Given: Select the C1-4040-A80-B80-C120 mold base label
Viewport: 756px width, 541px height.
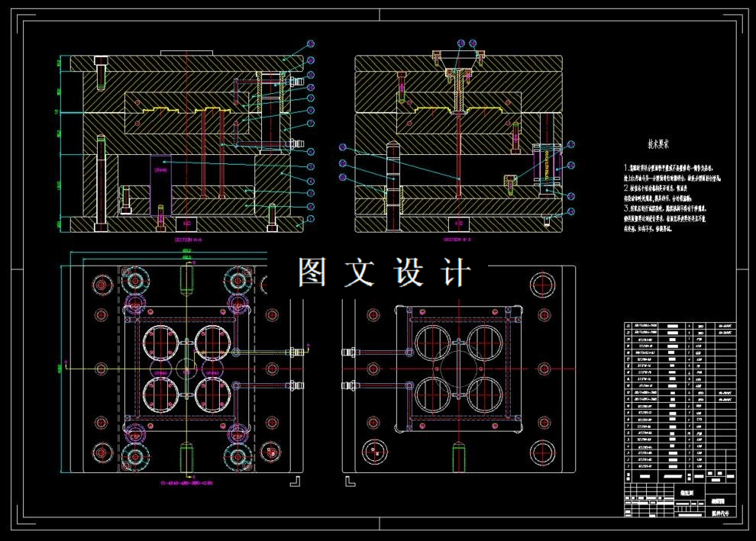Looking at the screenshot, I should coord(186,482).
